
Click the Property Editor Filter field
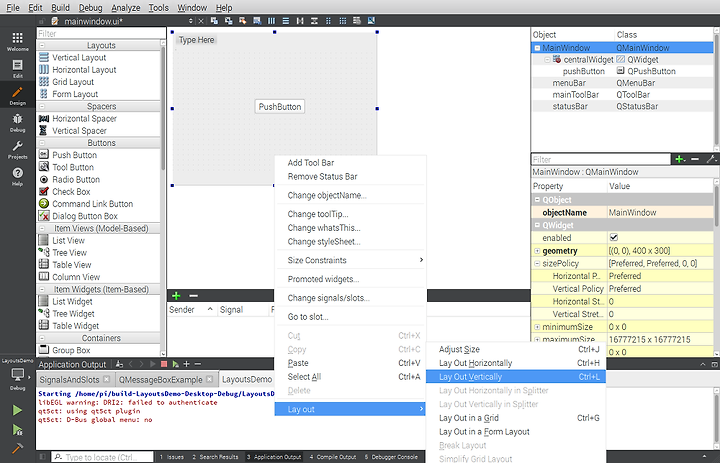tap(601, 159)
